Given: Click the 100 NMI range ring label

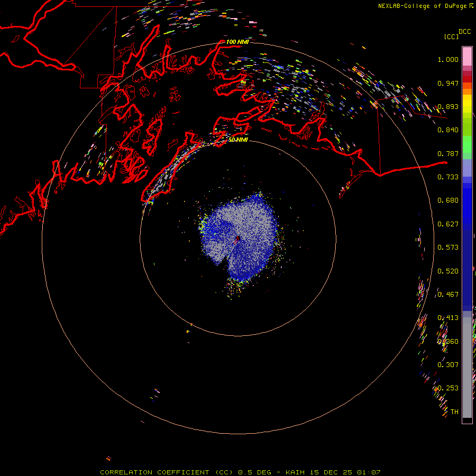Looking at the screenshot, I should tap(237, 42).
